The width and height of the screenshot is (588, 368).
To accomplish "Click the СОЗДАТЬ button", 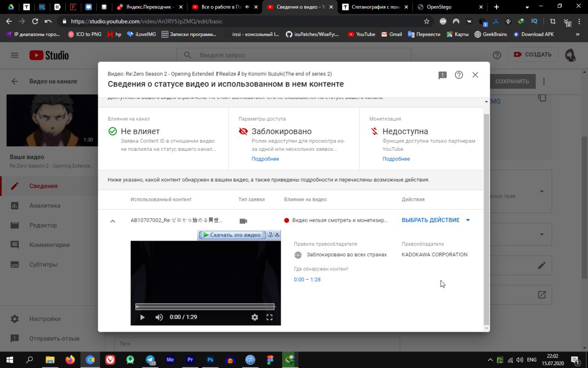I will coord(533,54).
